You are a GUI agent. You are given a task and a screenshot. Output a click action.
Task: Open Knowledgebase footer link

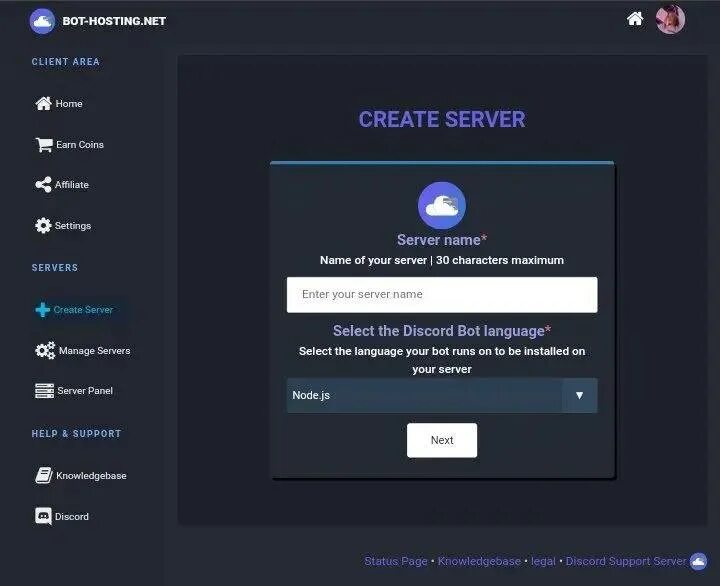[479, 561]
